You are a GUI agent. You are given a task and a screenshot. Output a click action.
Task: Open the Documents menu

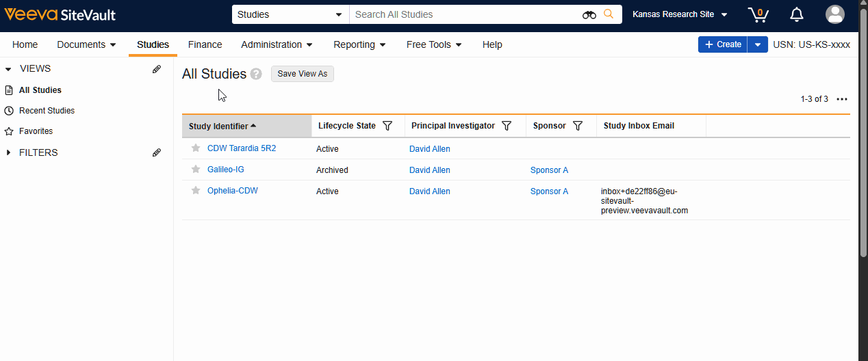[86, 44]
